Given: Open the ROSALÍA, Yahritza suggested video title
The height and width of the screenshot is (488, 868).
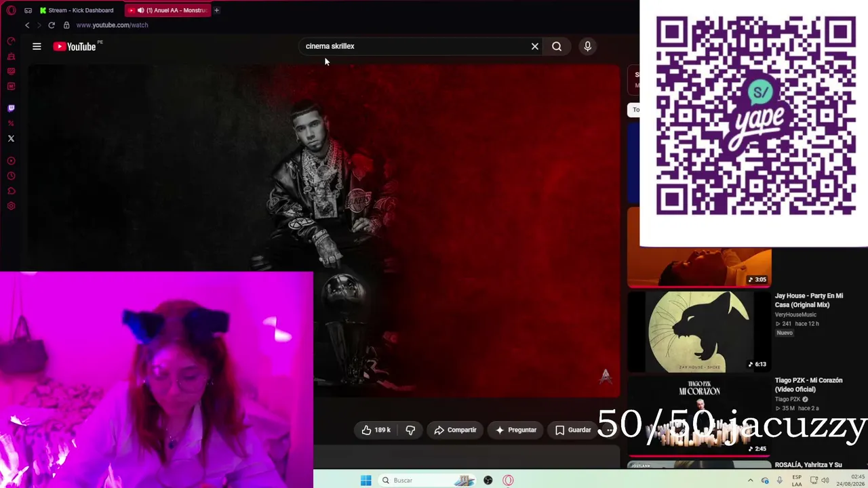Looking at the screenshot, I should tap(808, 465).
